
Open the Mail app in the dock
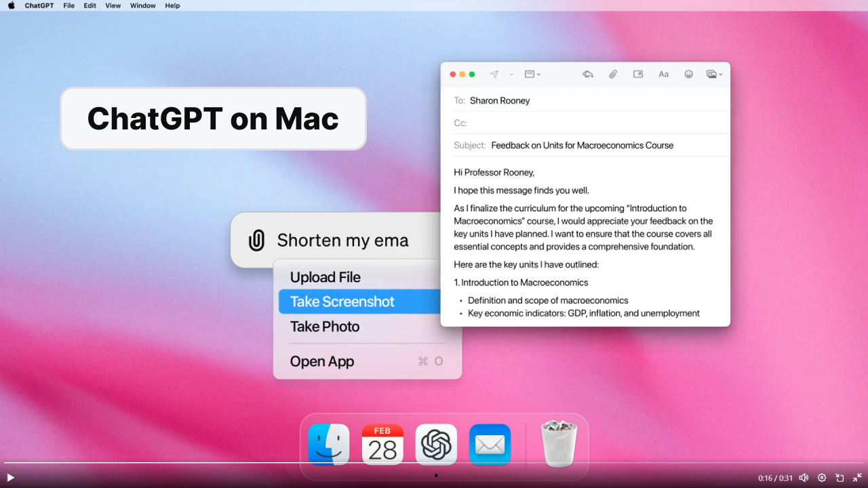click(490, 445)
